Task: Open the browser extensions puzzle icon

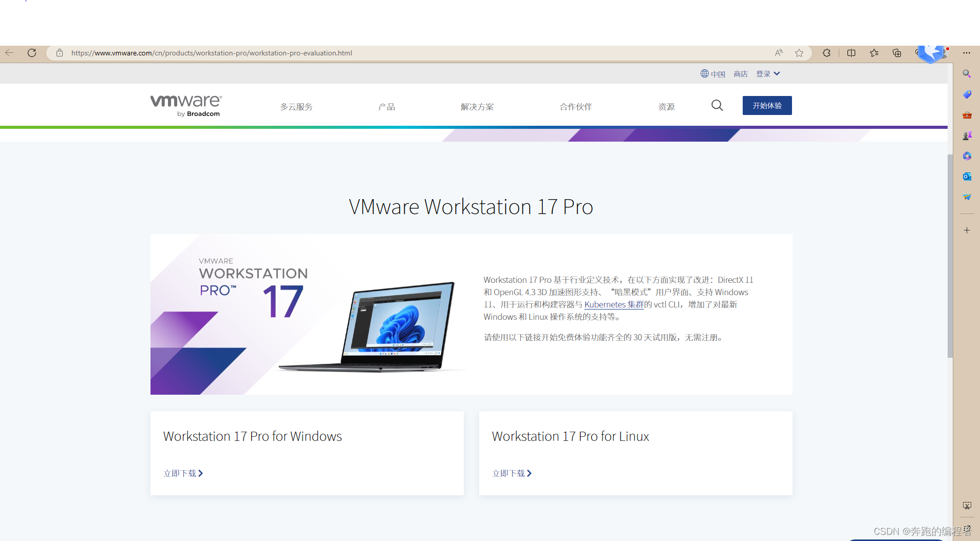Action: pos(826,53)
